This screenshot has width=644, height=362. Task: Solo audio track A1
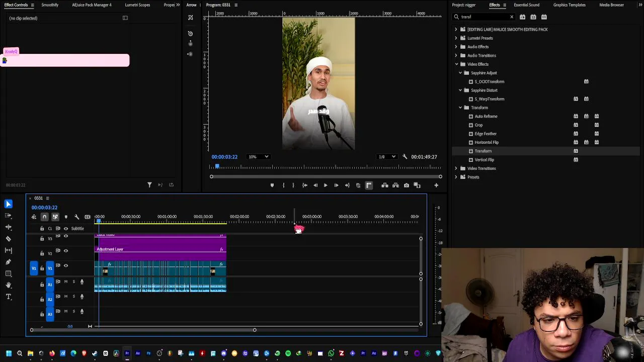click(73, 282)
